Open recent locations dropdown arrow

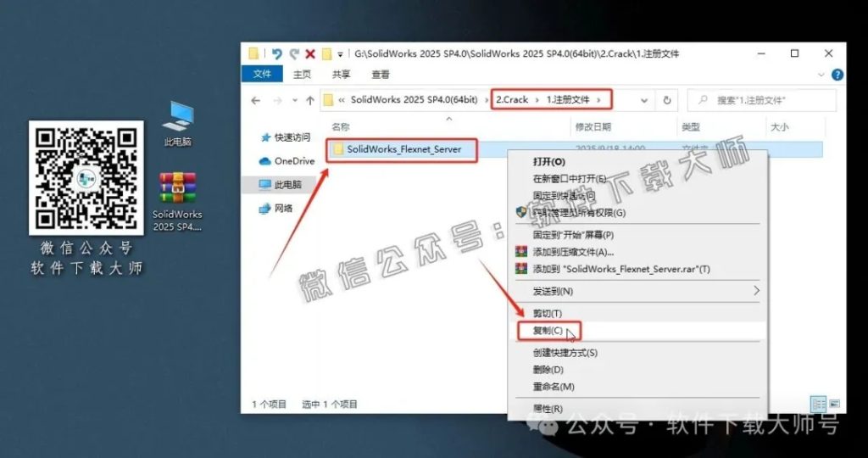(x=295, y=101)
